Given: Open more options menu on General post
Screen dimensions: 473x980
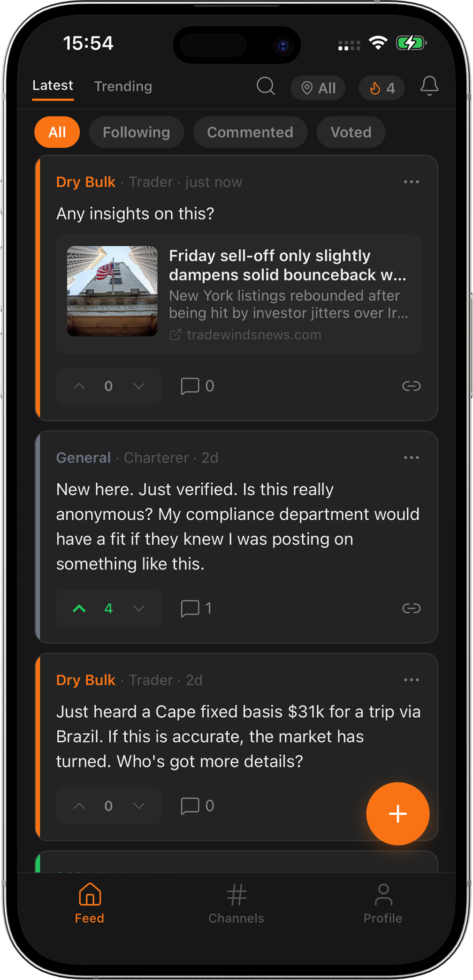Looking at the screenshot, I should pyautogui.click(x=411, y=458).
